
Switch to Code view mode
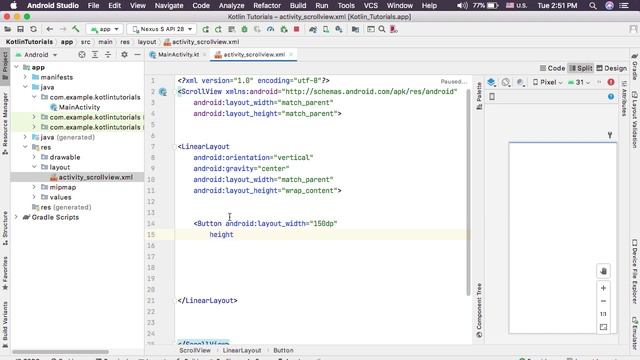tap(552, 68)
